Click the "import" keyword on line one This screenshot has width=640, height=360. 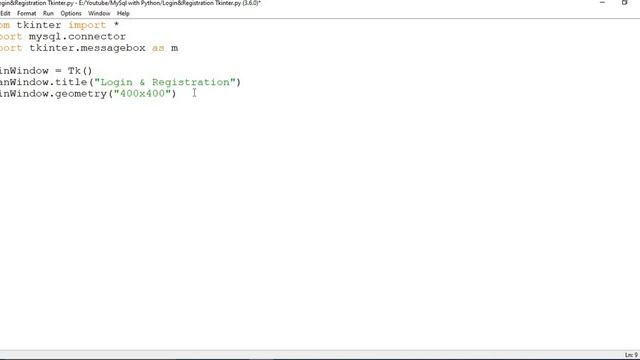[87, 25]
